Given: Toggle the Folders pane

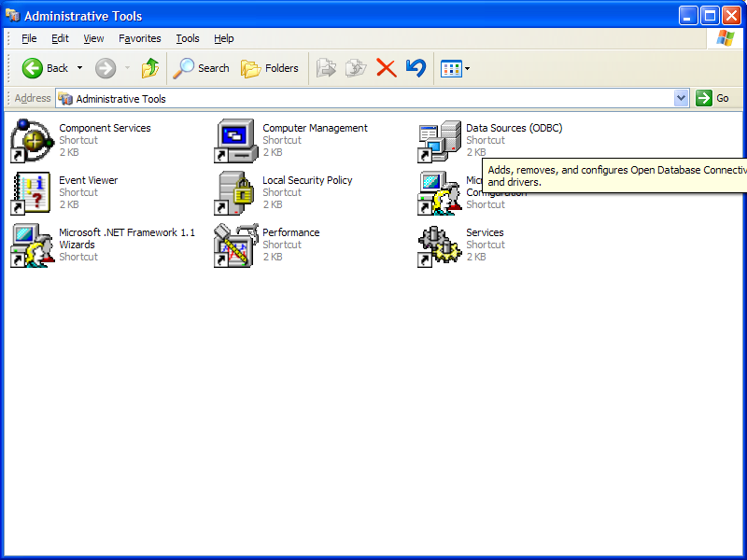Looking at the screenshot, I should tap(270, 68).
